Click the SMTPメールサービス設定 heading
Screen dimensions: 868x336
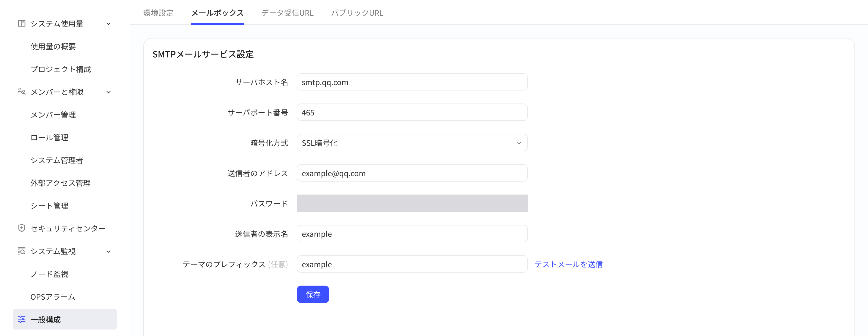tap(203, 54)
